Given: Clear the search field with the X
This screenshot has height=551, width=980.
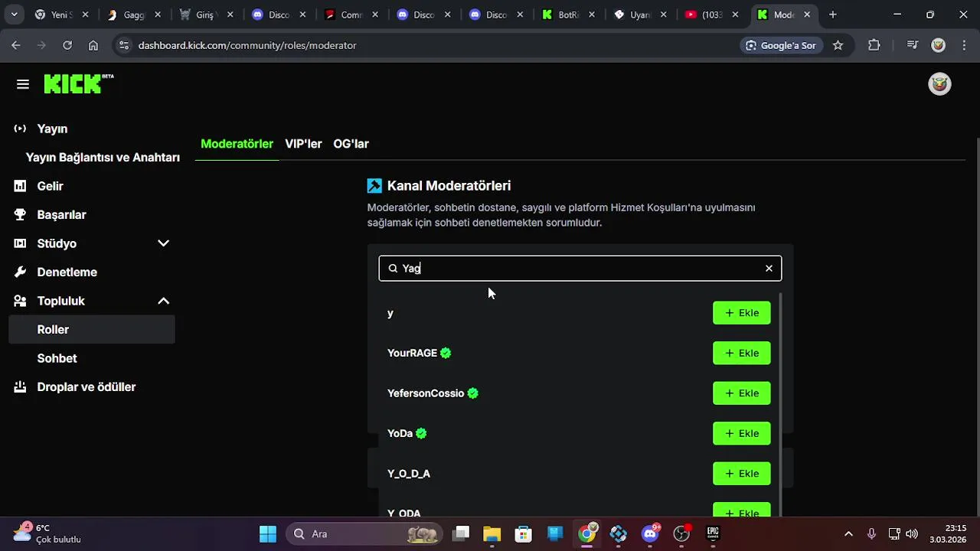Looking at the screenshot, I should (x=769, y=268).
